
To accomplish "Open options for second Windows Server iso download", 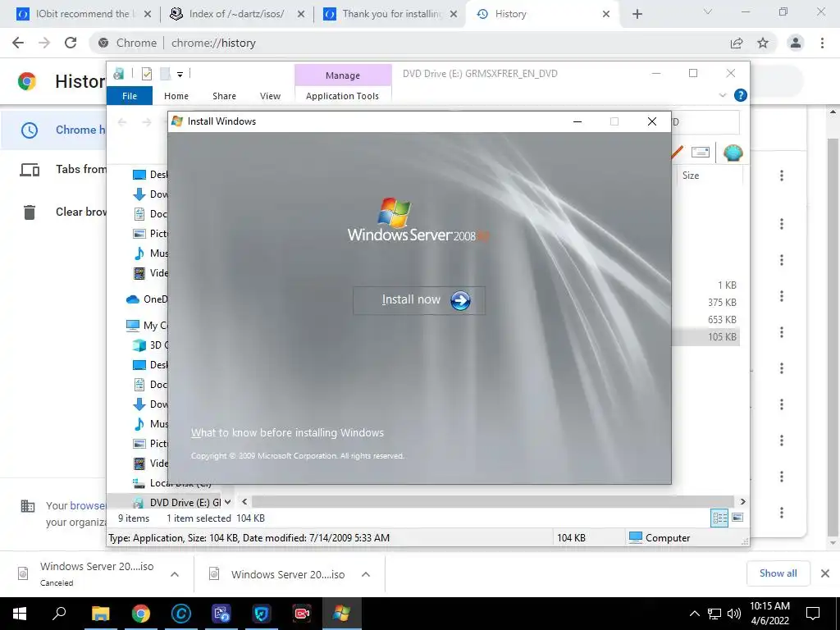I will pyautogui.click(x=366, y=574).
